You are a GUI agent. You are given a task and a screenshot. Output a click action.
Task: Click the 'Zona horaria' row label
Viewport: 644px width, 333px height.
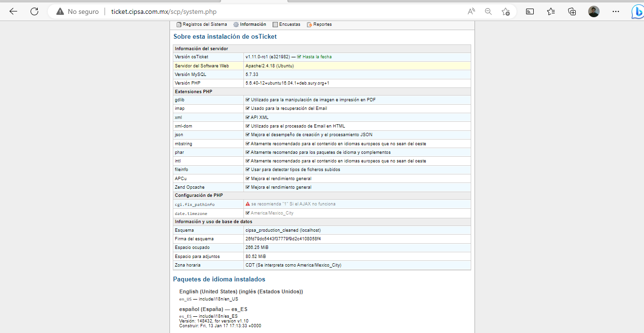188,265
